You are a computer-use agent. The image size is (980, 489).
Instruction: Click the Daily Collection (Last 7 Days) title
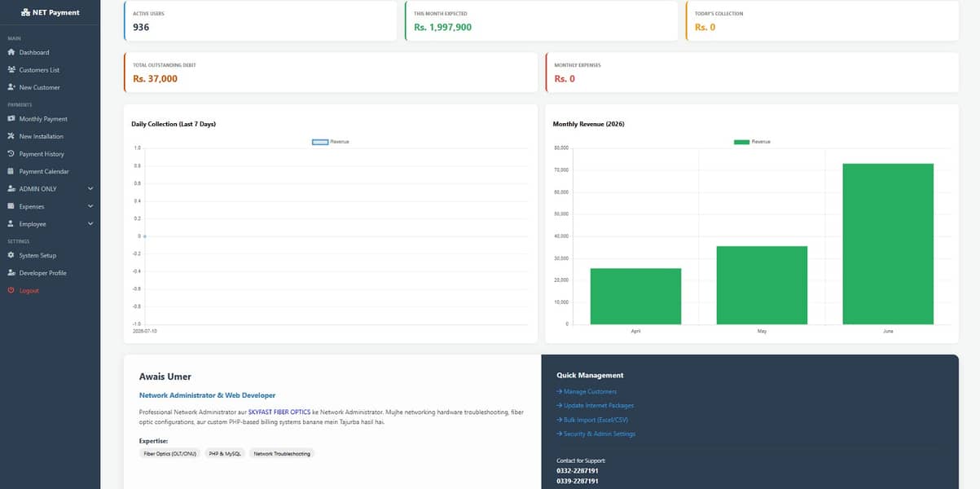174,124
